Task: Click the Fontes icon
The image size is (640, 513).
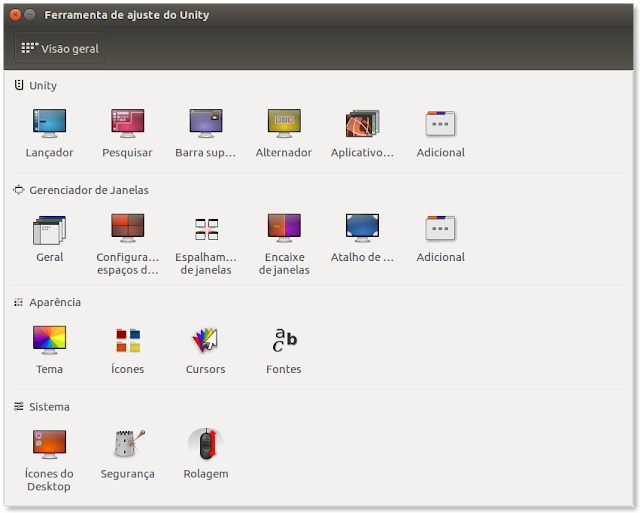Action: pos(283,341)
